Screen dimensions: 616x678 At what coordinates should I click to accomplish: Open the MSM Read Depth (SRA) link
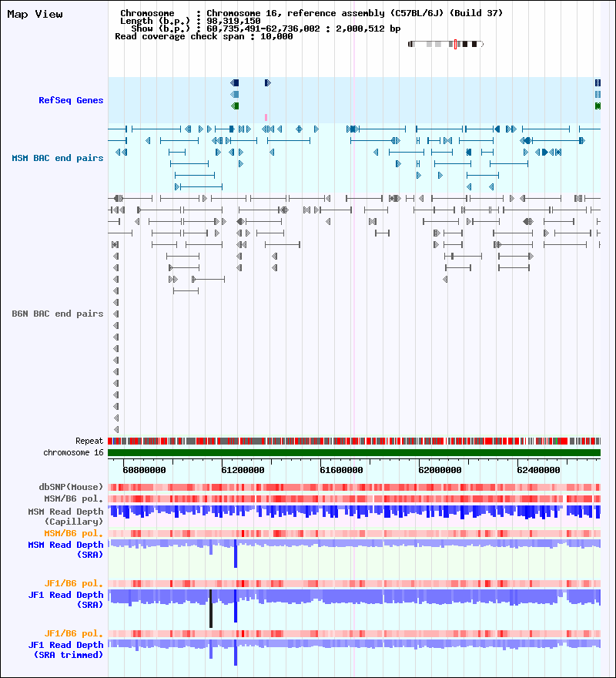click(65, 549)
